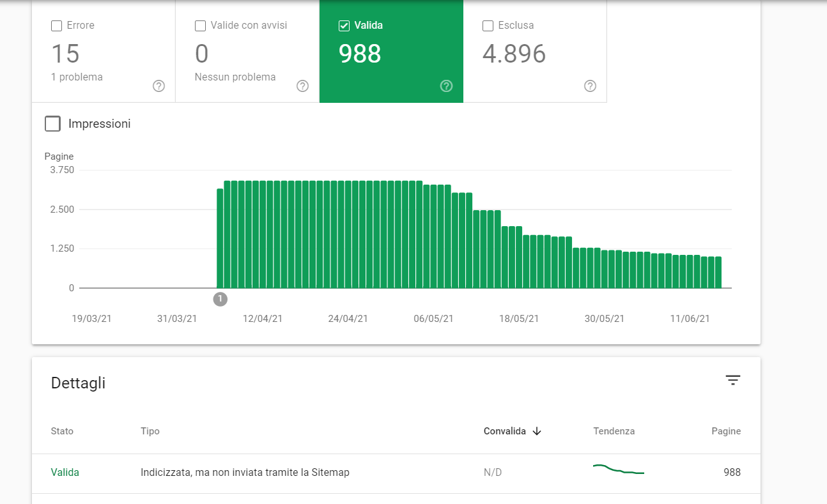Select the Esclusa card showing 4.896

tap(535, 51)
